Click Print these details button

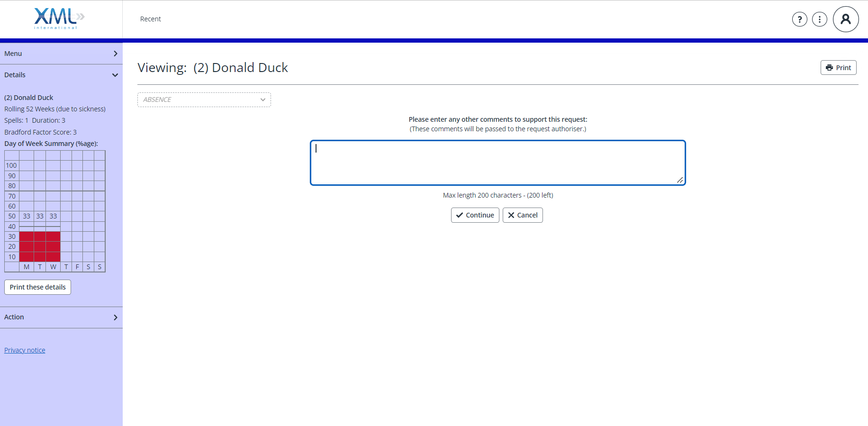pos(37,287)
